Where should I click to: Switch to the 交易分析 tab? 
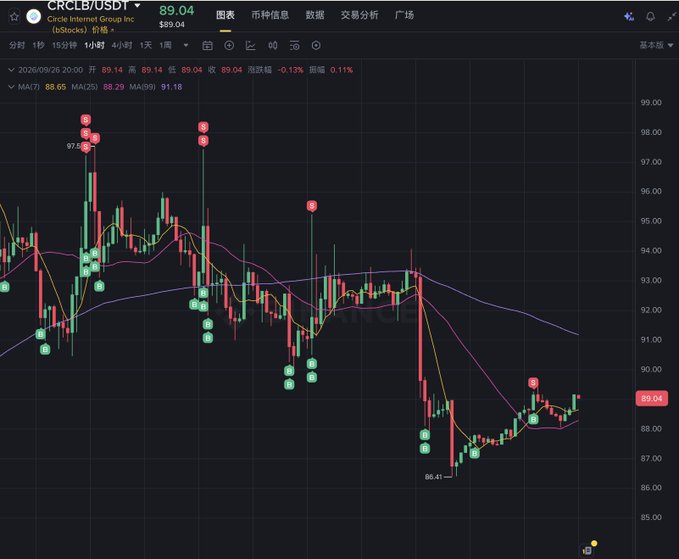click(359, 15)
